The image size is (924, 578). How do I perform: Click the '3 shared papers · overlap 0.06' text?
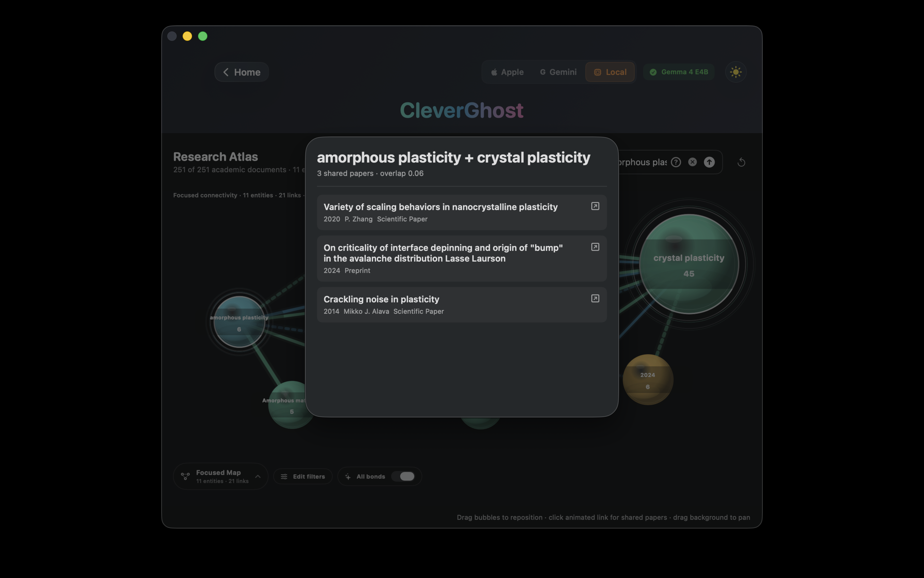point(370,173)
